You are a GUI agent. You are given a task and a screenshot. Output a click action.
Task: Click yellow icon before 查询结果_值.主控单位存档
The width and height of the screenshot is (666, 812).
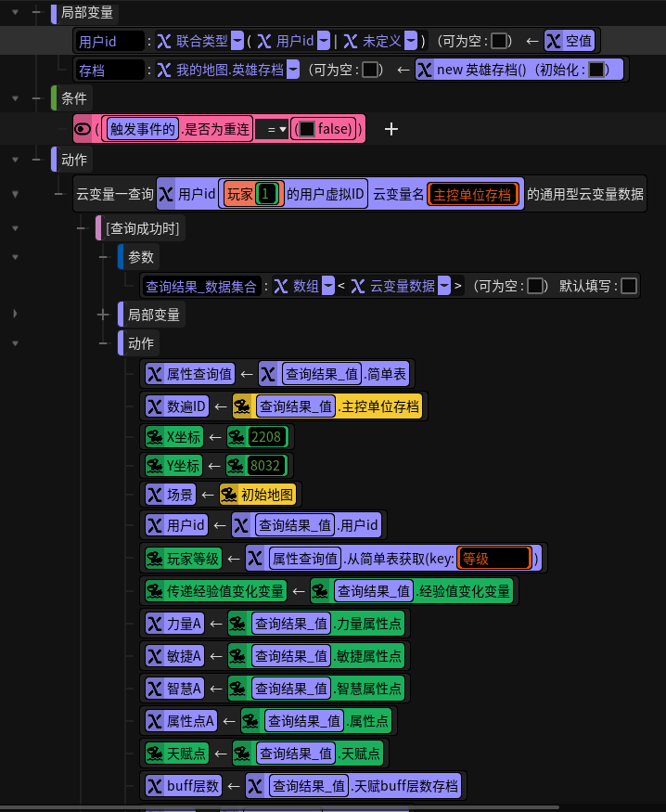pyautogui.click(x=242, y=406)
